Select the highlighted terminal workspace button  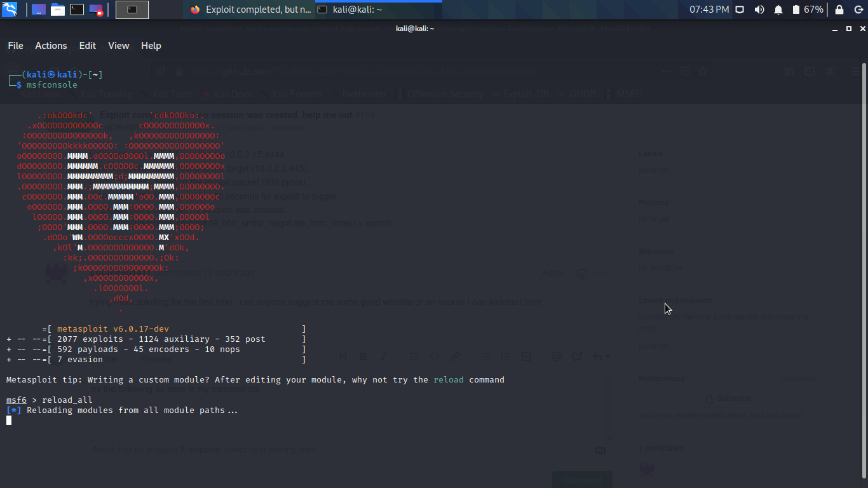click(132, 10)
